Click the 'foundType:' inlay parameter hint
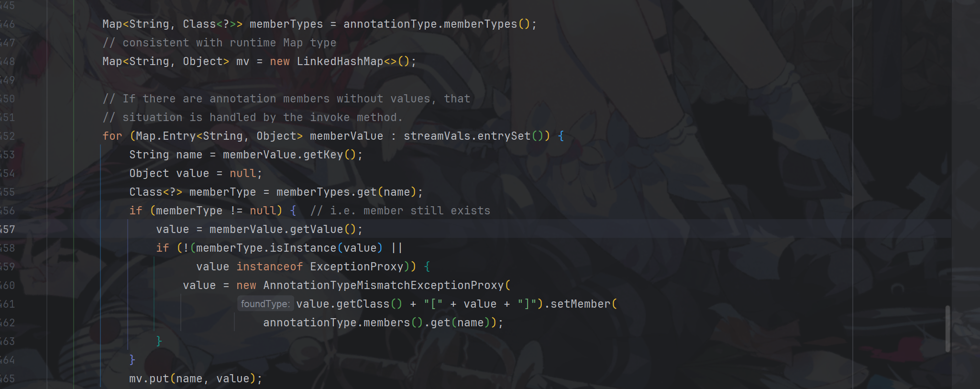The height and width of the screenshot is (389, 980). [x=265, y=304]
